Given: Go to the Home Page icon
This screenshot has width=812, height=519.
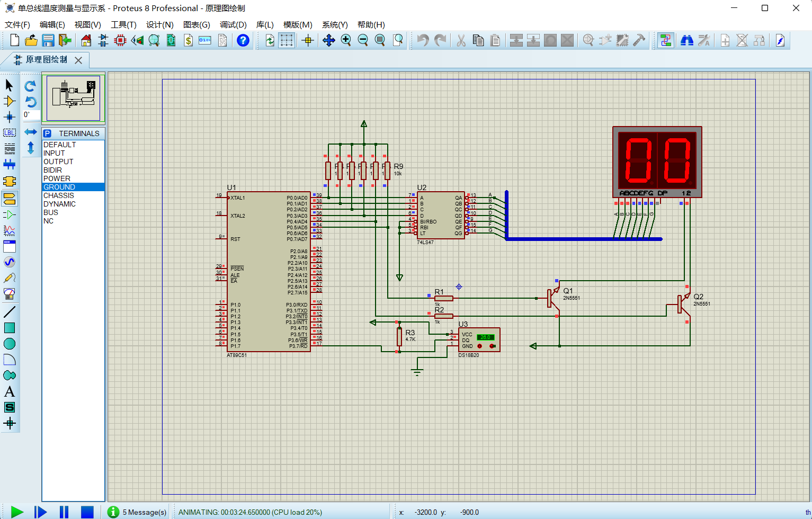Looking at the screenshot, I should (86, 40).
